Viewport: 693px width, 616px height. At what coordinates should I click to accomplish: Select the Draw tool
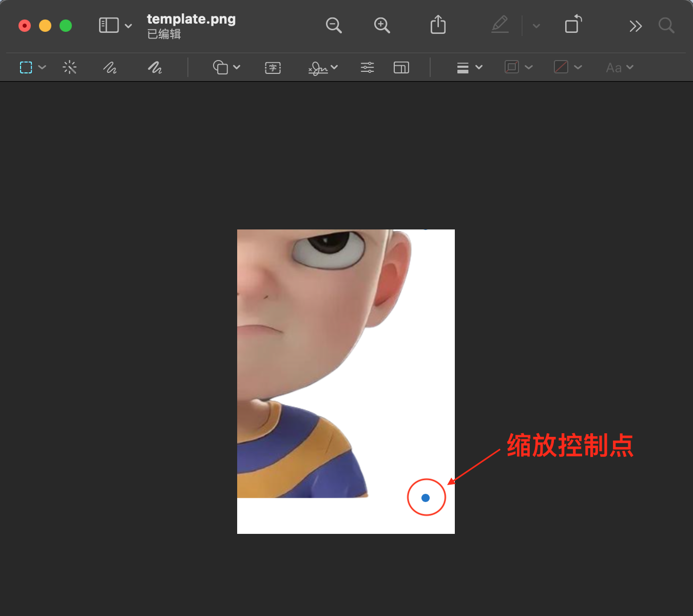[155, 67]
